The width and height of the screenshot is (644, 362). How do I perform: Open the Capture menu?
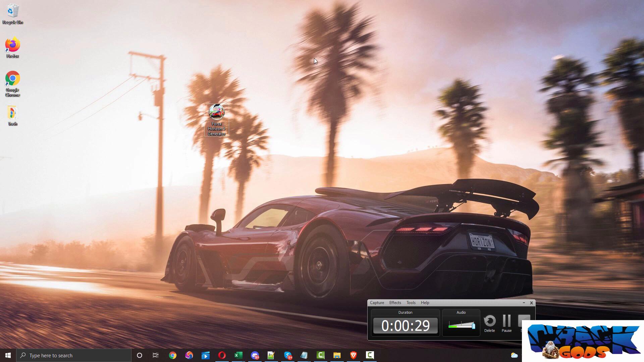click(x=377, y=303)
